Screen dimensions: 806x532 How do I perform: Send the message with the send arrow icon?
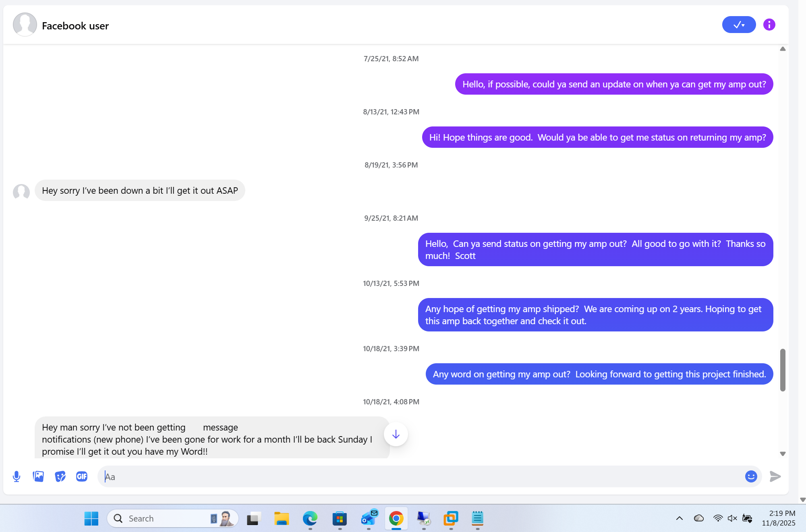coord(775,476)
